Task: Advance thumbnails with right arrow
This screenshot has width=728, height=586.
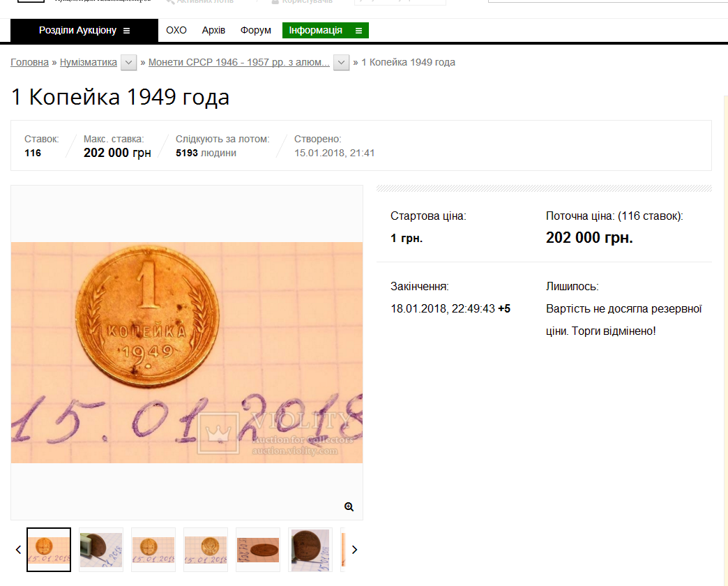Action: pos(355,550)
